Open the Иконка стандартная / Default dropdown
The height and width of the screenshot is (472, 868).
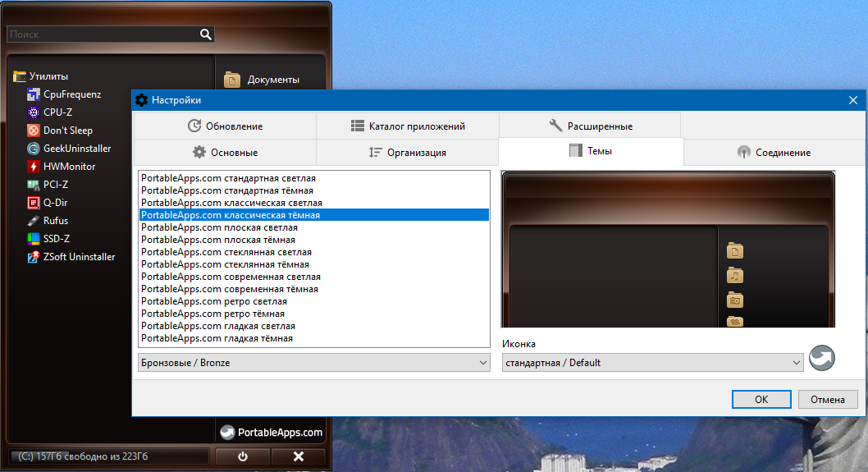point(653,362)
